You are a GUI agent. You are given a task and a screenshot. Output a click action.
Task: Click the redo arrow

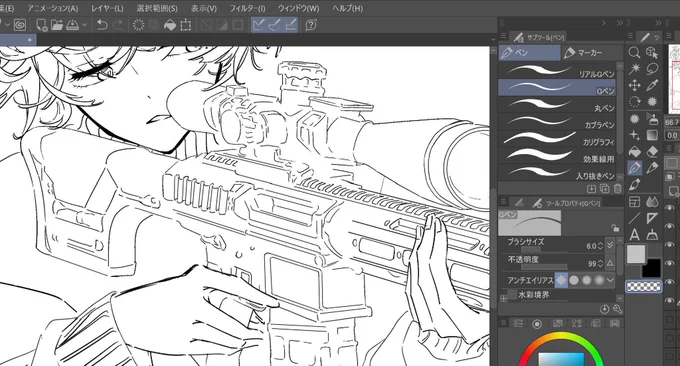coord(118,25)
